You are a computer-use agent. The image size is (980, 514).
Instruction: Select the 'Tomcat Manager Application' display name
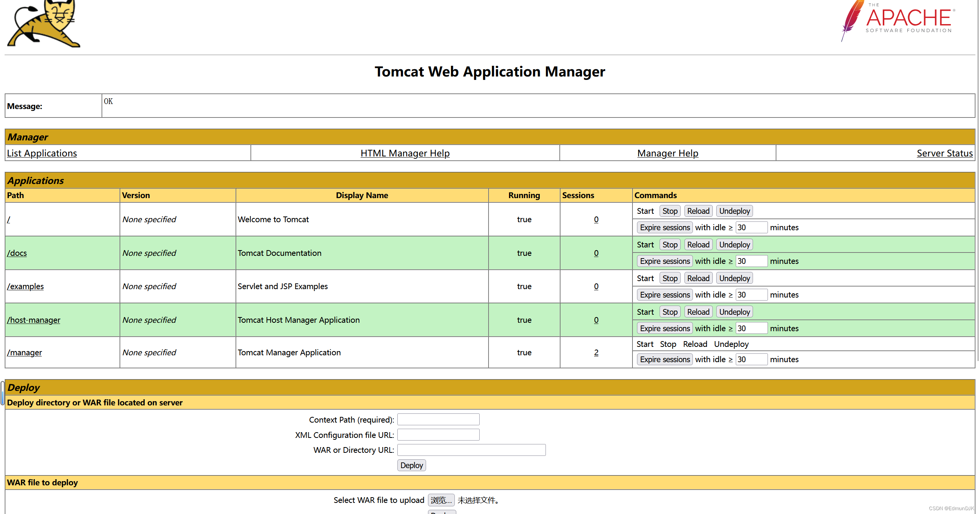tap(289, 353)
